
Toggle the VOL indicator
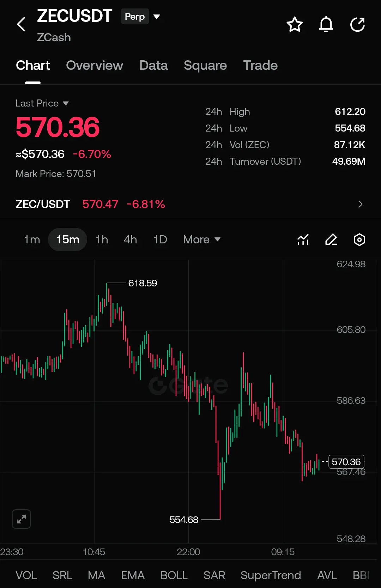(x=26, y=575)
